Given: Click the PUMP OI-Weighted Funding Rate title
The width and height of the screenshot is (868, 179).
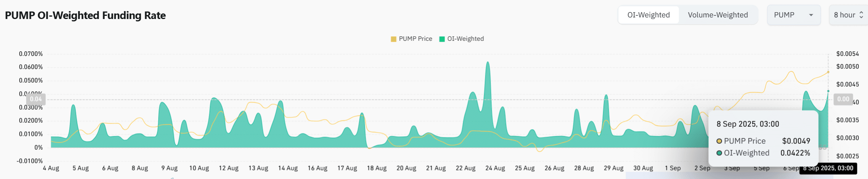Looking at the screenshot, I should [x=85, y=15].
